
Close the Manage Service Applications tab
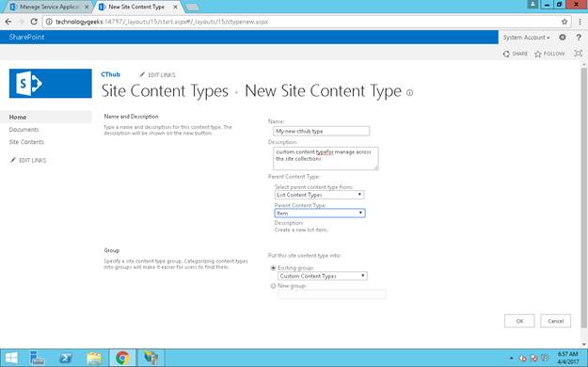(x=87, y=7)
